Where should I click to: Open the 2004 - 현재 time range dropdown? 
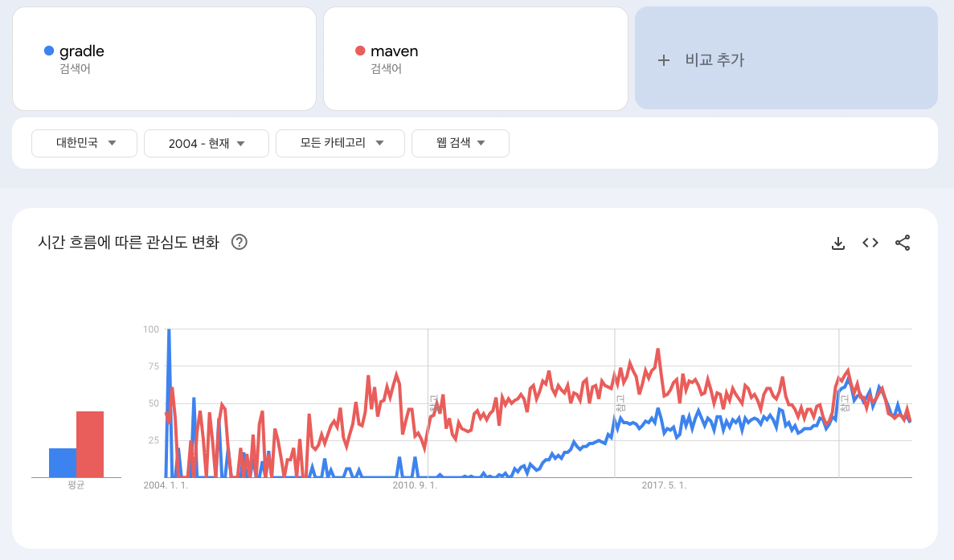(206, 143)
